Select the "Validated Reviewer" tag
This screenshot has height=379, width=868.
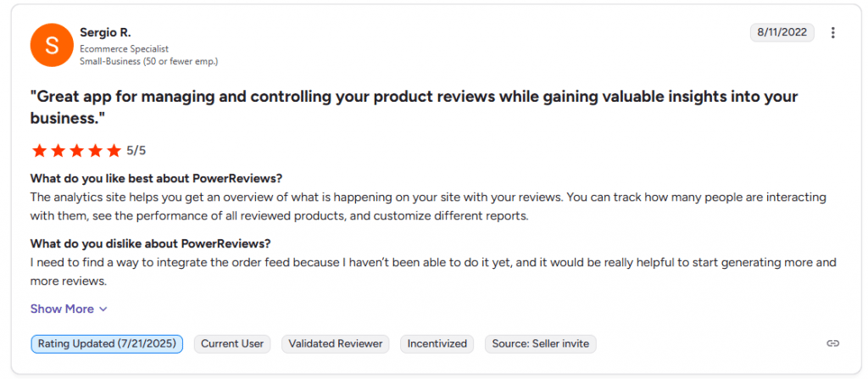[x=336, y=343]
